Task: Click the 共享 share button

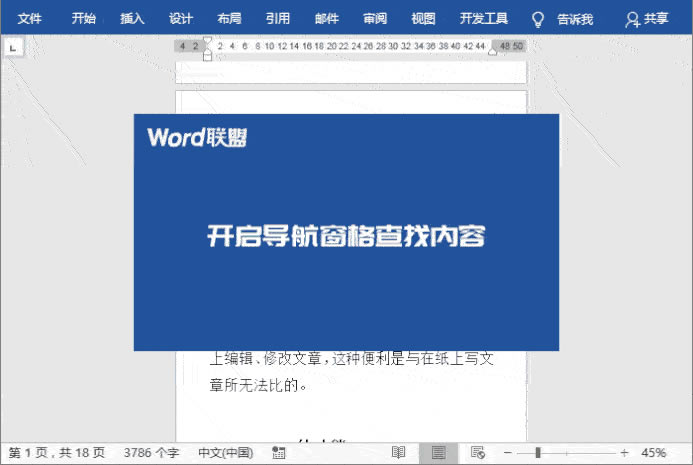Action: coord(647,19)
